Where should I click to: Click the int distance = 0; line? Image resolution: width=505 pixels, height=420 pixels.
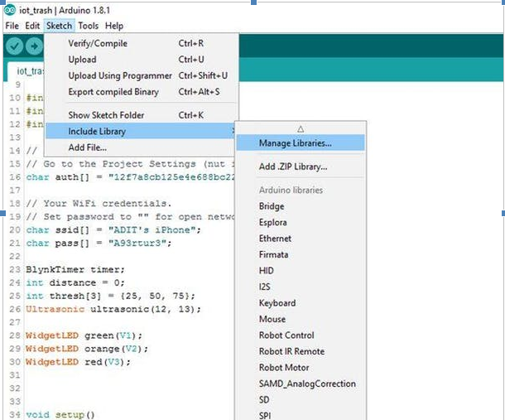click(75, 282)
